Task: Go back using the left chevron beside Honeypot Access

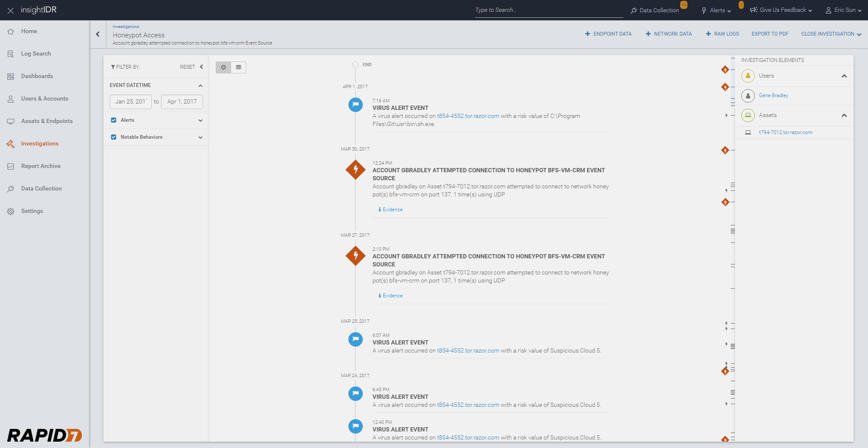Action: pyautogui.click(x=98, y=34)
